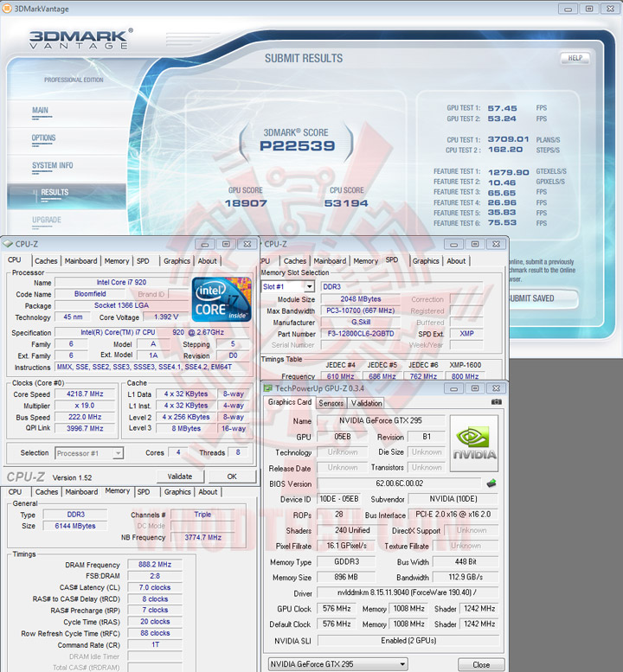Viewport: 623px width, 672px height.
Task: Click the OK button in CPU-Z
Action: 232,477
